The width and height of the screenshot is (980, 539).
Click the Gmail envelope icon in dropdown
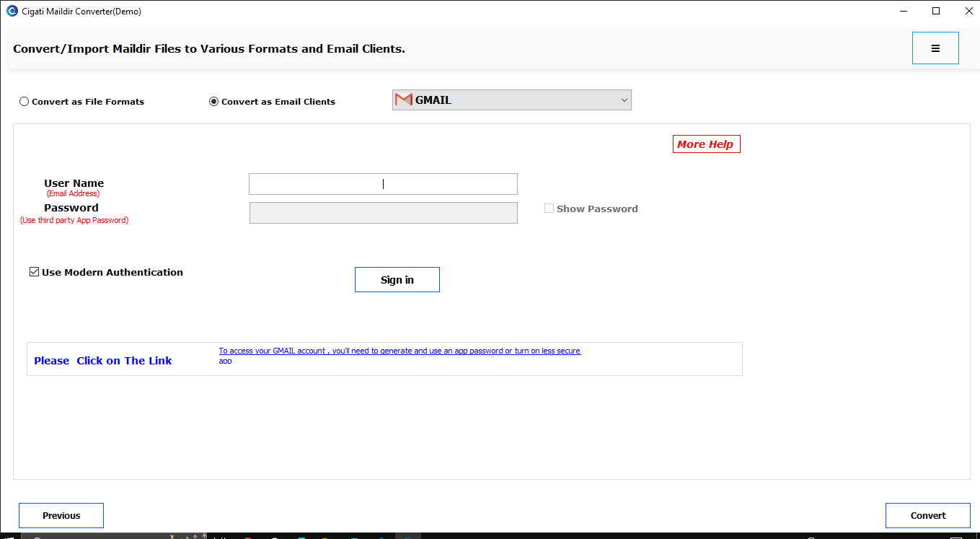click(404, 100)
